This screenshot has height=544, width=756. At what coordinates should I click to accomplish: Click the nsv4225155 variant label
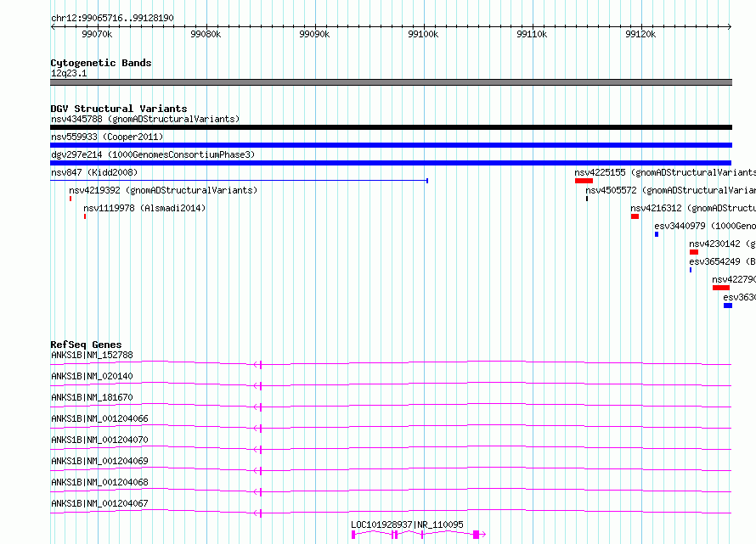[x=665, y=172]
